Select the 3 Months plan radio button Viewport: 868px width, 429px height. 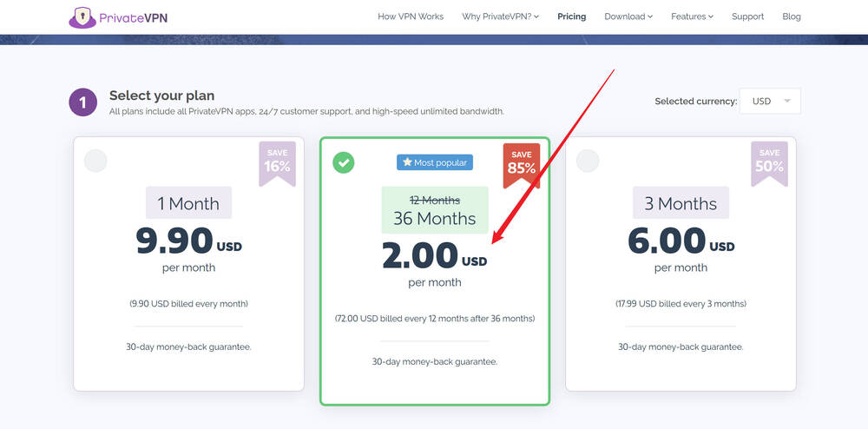coord(588,161)
